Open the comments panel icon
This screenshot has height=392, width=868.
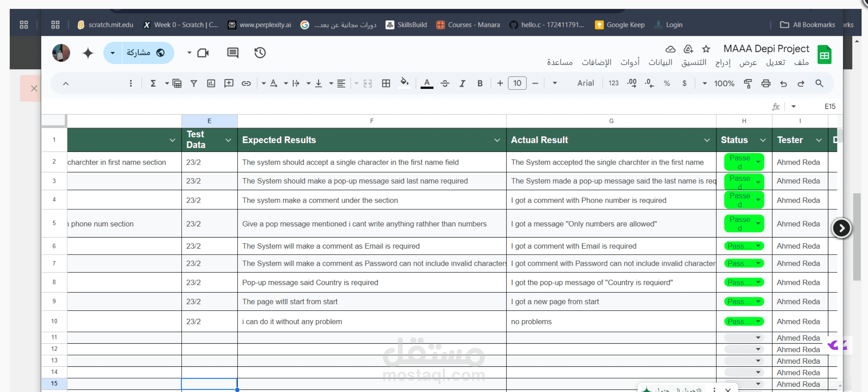[x=232, y=53]
